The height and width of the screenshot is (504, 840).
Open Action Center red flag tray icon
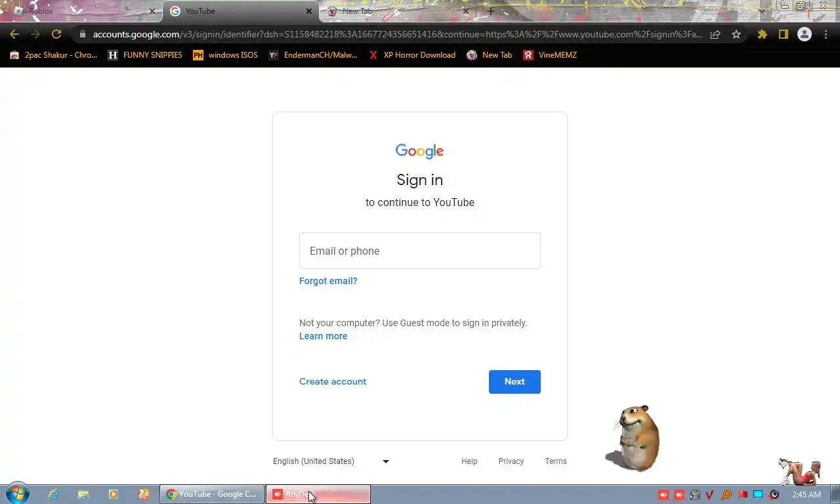(x=742, y=495)
